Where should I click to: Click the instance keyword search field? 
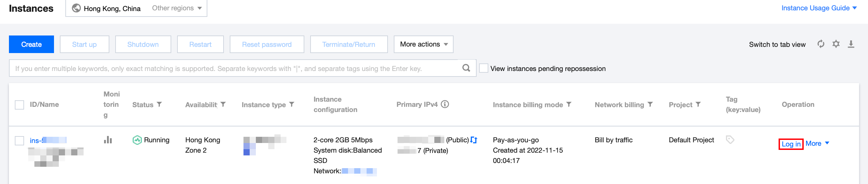[234, 68]
